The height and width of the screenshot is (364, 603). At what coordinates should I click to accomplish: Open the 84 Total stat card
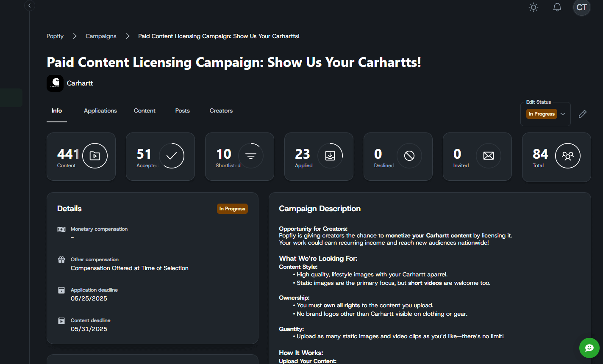(556, 157)
